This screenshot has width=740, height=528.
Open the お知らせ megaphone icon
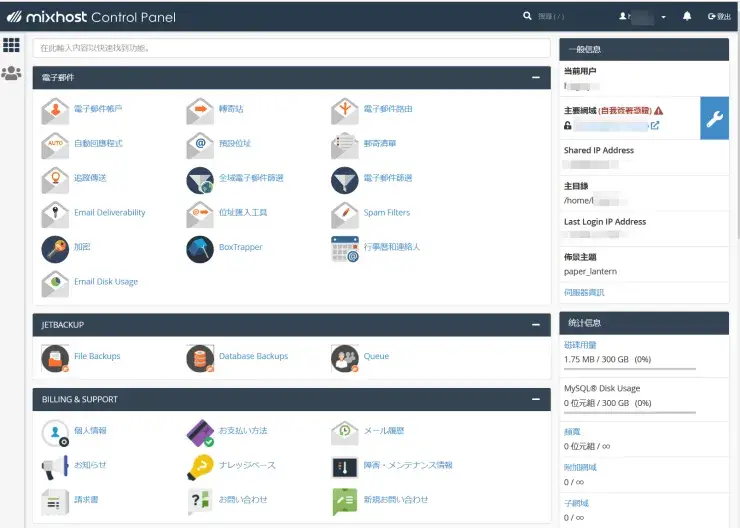[x=55, y=467]
